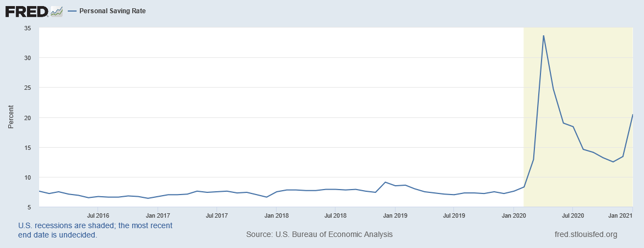Viewport: 644px width, 248px height.
Task: Click the Jan 2017 x-axis label
Action: click(x=158, y=215)
